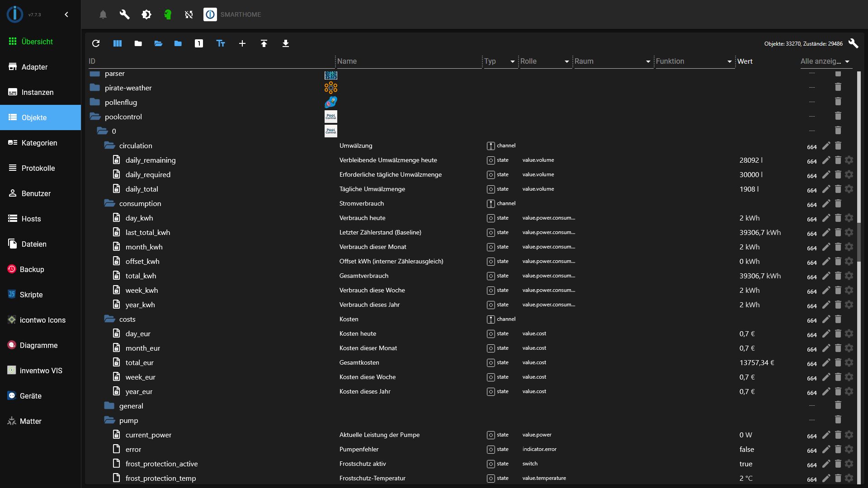This screenshot has height=488, width=868.
Task: Click the refresh objects tree icon
Action: pyautogui.click(x=96, y=43)
